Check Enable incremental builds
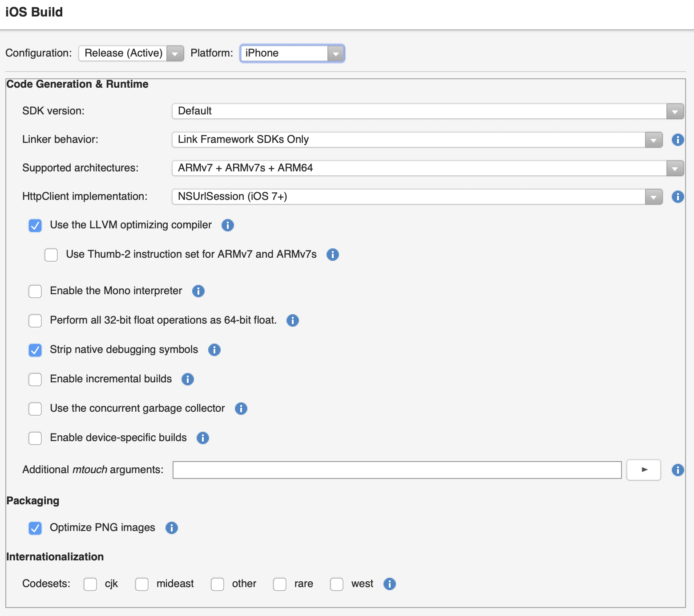 pyautogui.click(x=35, y=380)
